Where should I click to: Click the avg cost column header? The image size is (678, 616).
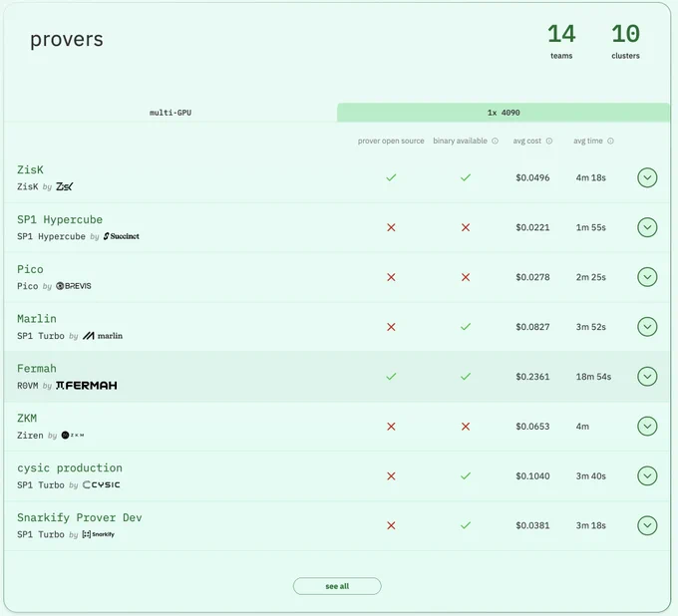(x=527, y=141)
